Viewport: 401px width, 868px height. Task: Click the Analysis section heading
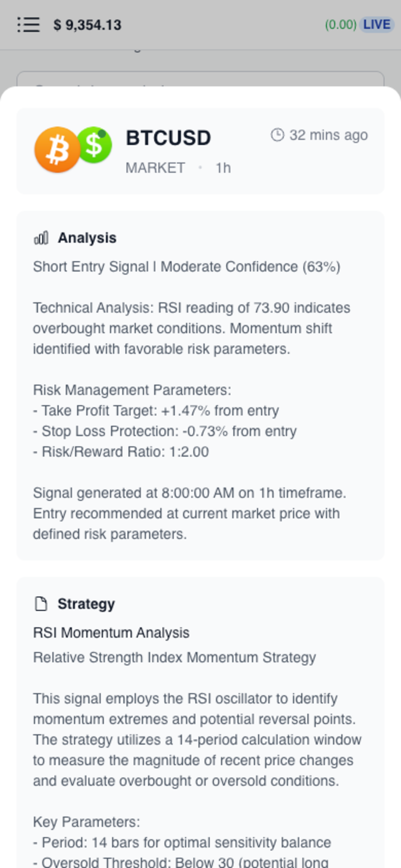click(x=87, y=238)
